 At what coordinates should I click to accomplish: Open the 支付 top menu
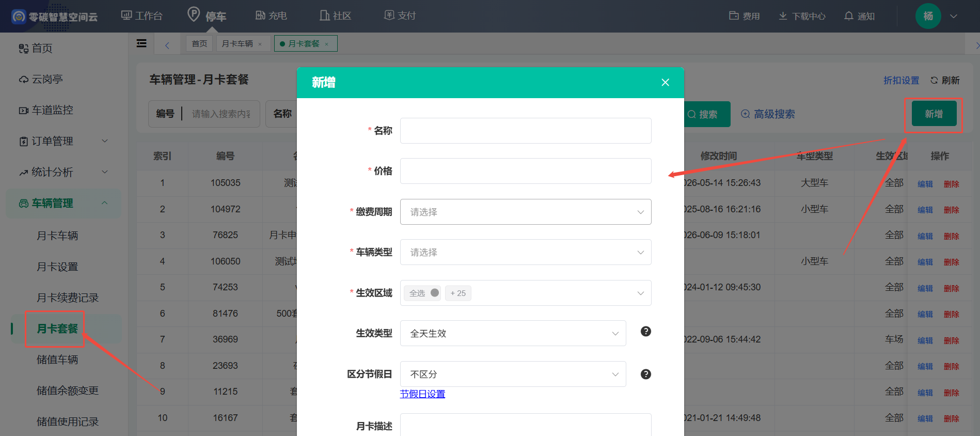click(400, 16)
